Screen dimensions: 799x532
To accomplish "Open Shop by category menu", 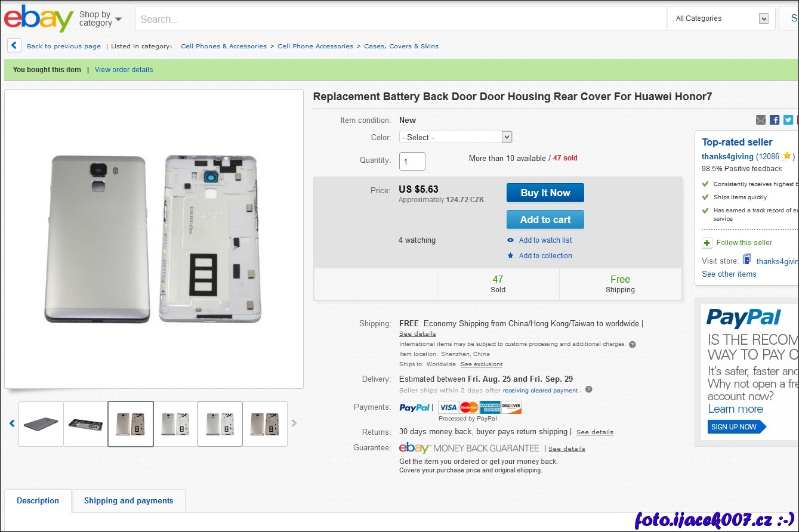I will pos(100,19).
